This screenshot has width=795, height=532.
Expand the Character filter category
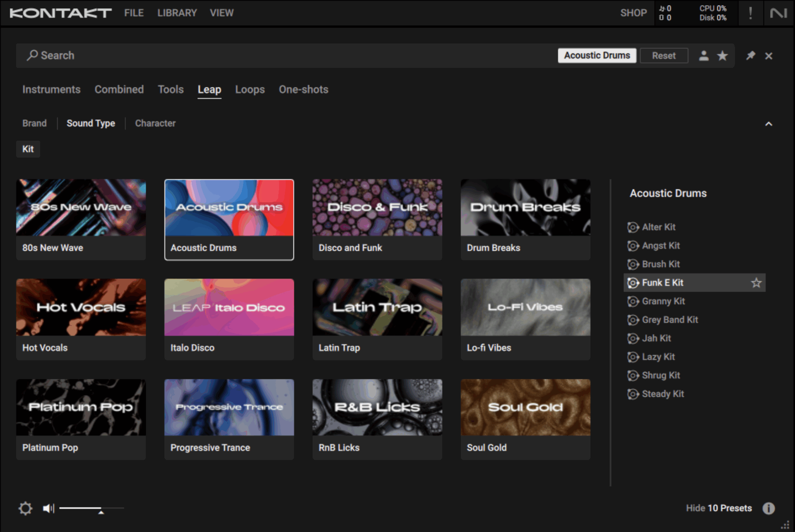point(155,123)
